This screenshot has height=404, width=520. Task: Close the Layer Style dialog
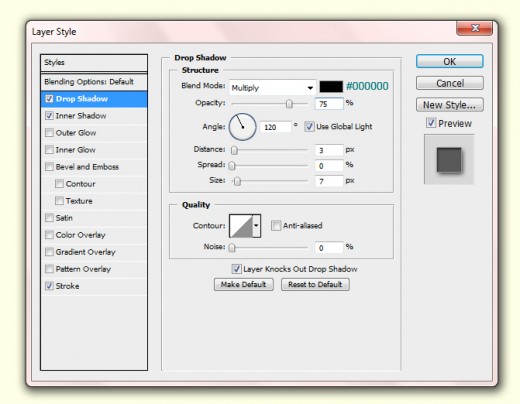point(475,28)
